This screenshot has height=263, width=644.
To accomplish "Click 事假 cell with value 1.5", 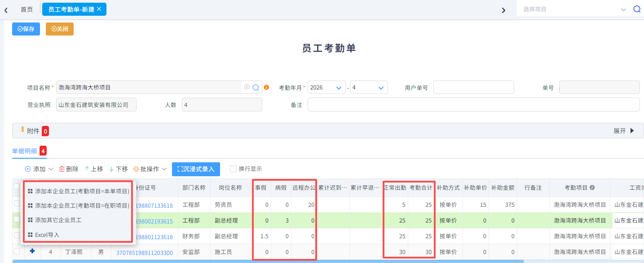I will (x=261, y=236).
